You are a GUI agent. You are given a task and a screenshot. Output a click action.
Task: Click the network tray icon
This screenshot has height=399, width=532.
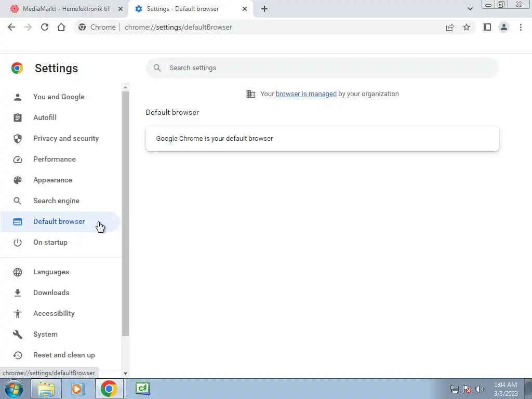[454, 389]
